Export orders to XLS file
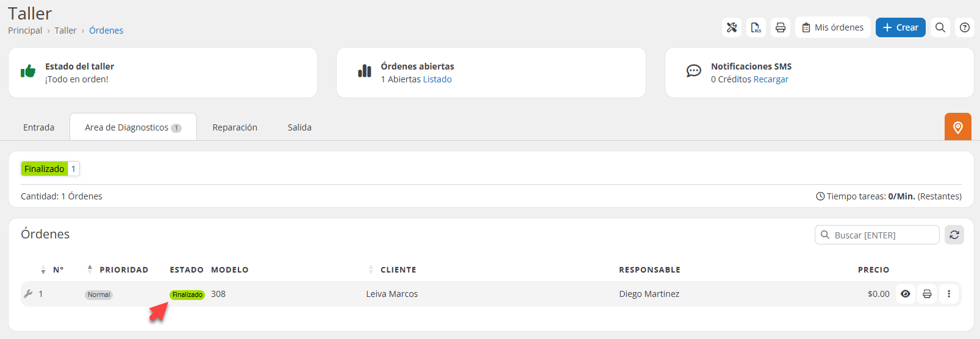980x339 pixels. coord(756,27)
